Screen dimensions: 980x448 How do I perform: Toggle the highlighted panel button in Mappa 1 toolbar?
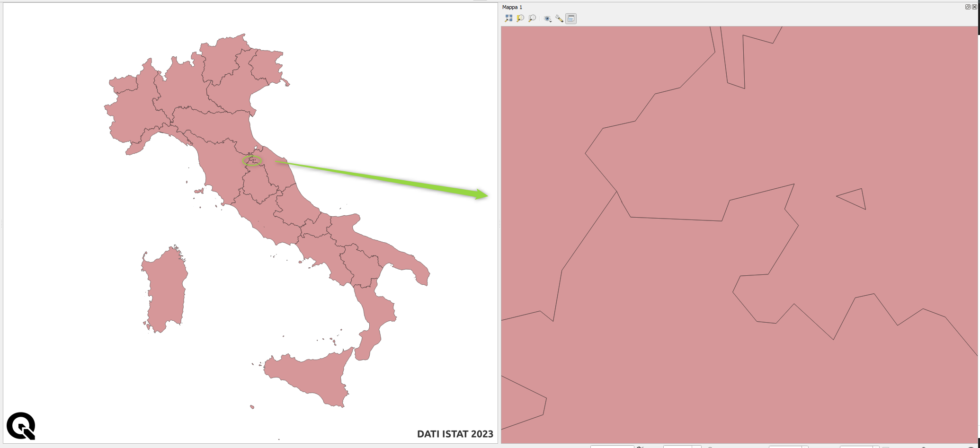coord(571,18)
